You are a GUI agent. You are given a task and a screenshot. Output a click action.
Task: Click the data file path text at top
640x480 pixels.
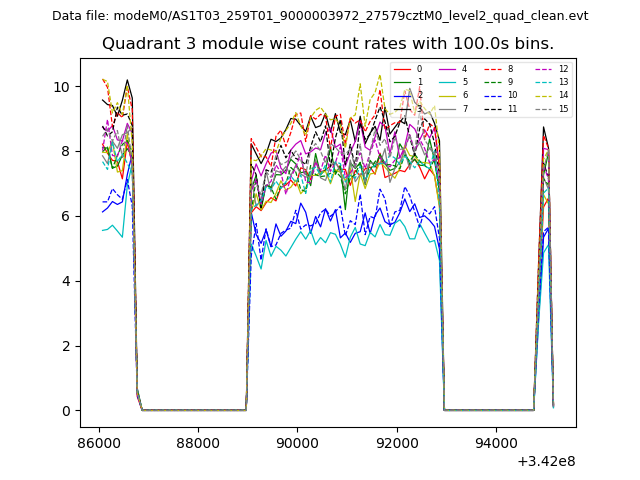coord(320,16)
